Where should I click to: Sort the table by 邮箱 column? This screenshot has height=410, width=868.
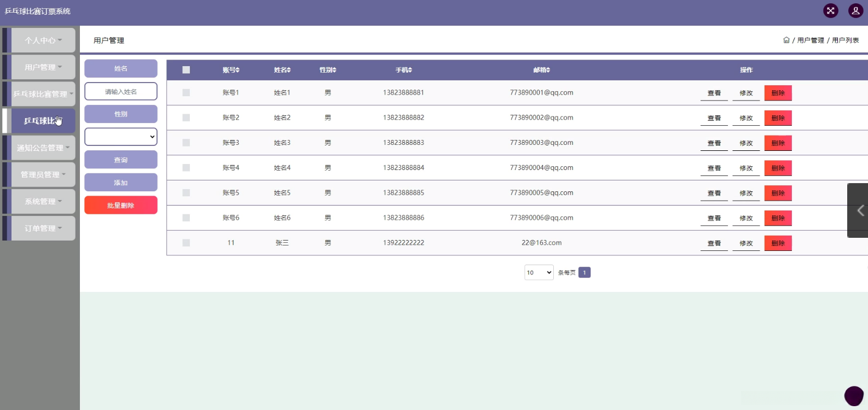tap(542, 70)
